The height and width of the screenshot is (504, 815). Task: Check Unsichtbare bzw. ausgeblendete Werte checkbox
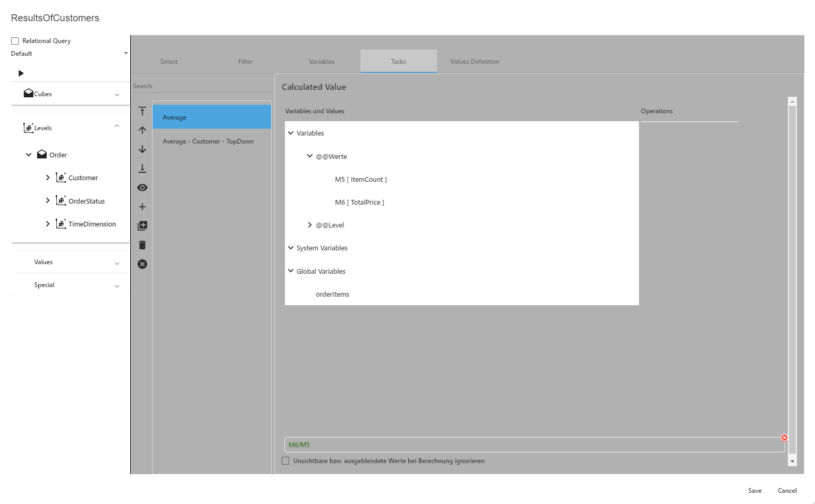pyautogui.click(x=285, y=461)
